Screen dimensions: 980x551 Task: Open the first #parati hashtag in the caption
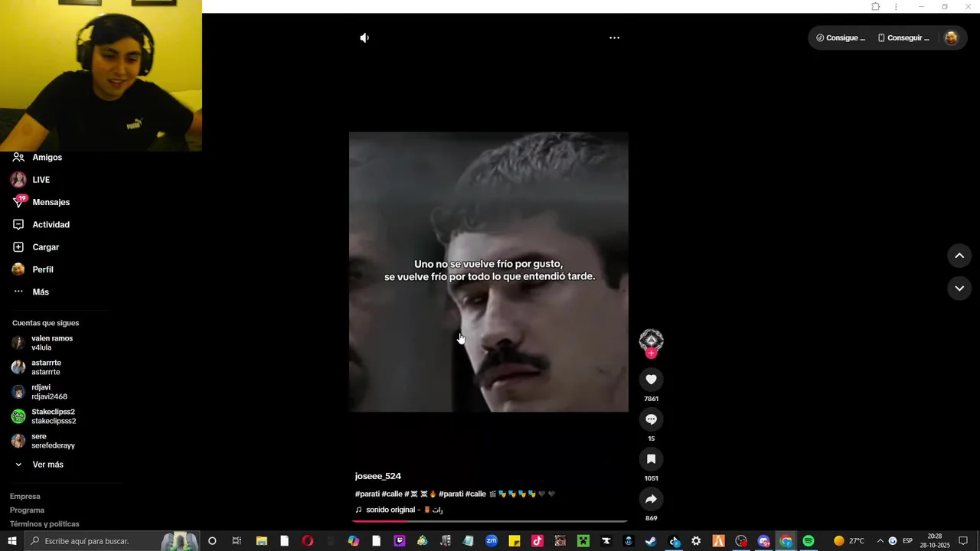pyautogui.click(x=367, y=494)
